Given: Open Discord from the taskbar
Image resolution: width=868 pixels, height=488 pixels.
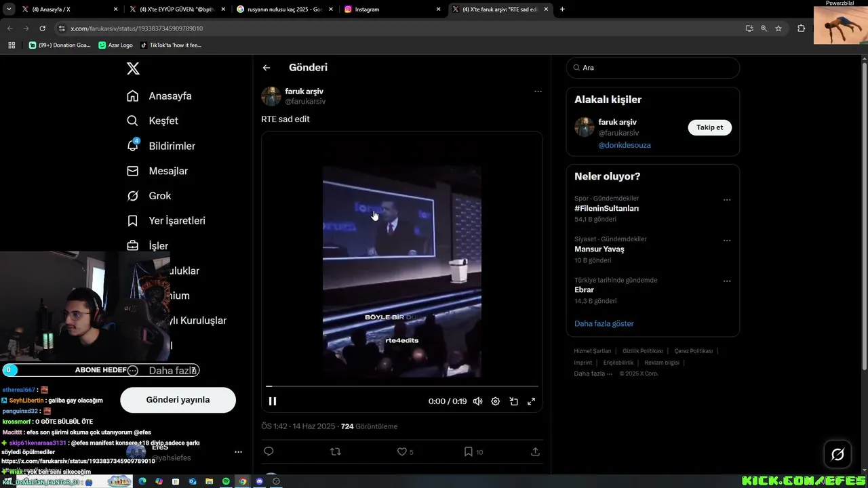Looking at the screenshot, I should click(x=259, y=481).
